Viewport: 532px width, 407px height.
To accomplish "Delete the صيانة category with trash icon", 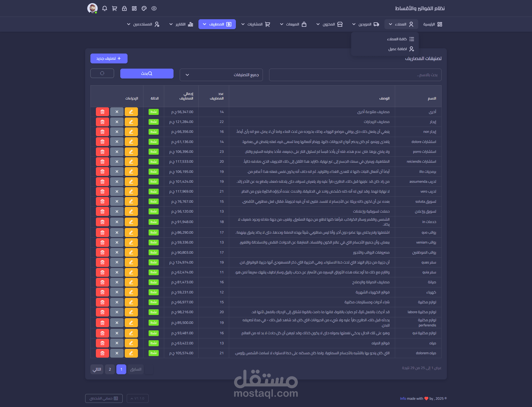I will tap(102, 282).
